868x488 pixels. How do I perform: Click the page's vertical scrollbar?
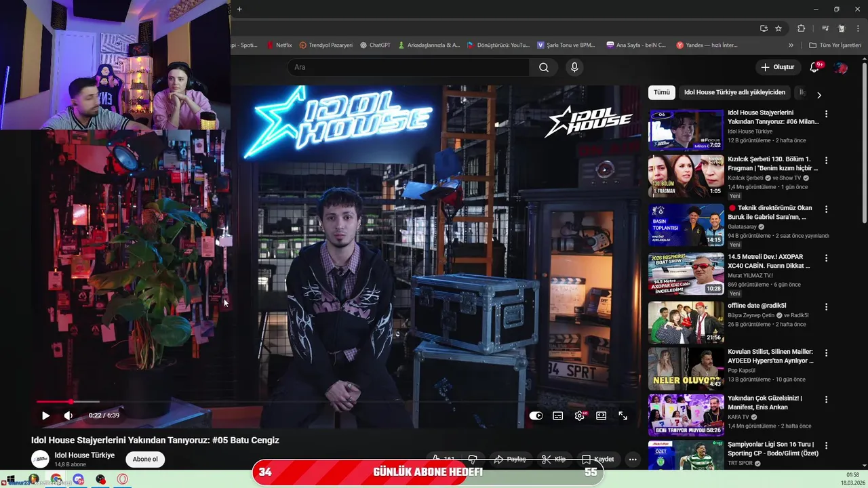(x=864, y=142)
